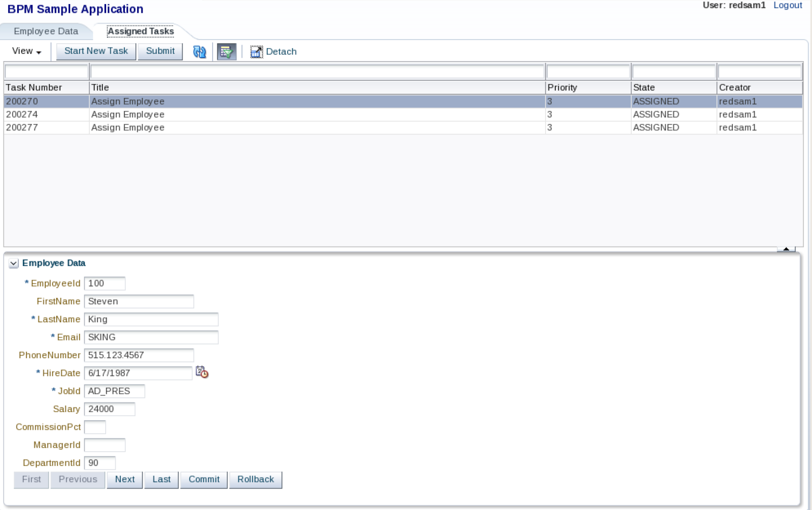
Task: Click the Salary input field
Action: tap(110, 409)
